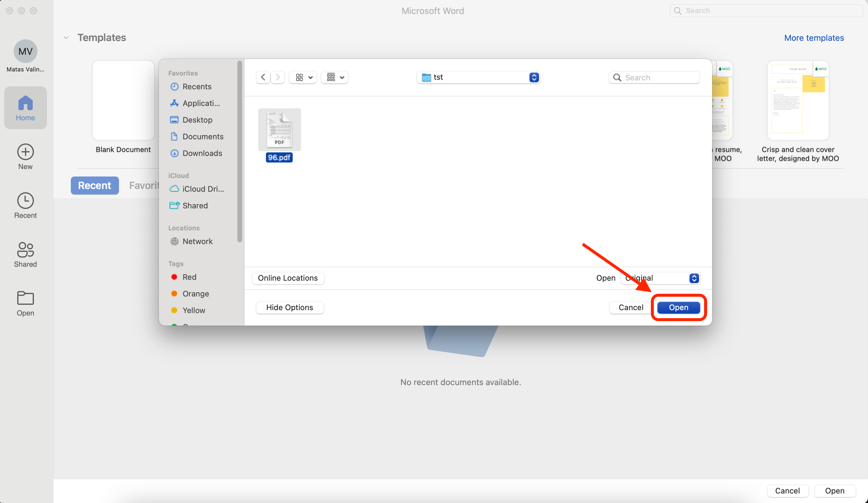The height and width of the screenshot is (503, 868).
Task: Open the Home section in Word sidebar
Action: coord(26,108)
